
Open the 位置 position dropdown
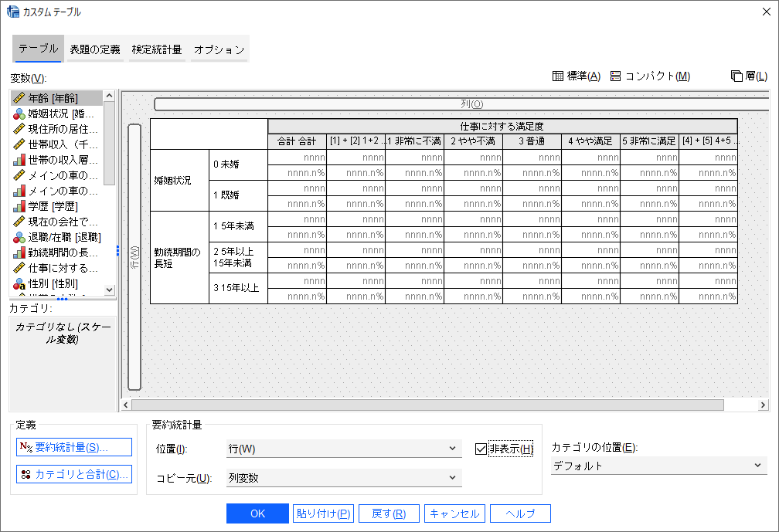[343, 449]
